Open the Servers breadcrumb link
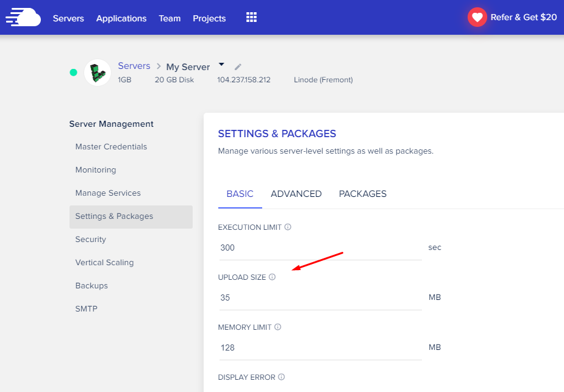Image resolution: width=564 pixels, height=392 pixels. point(134,66)
